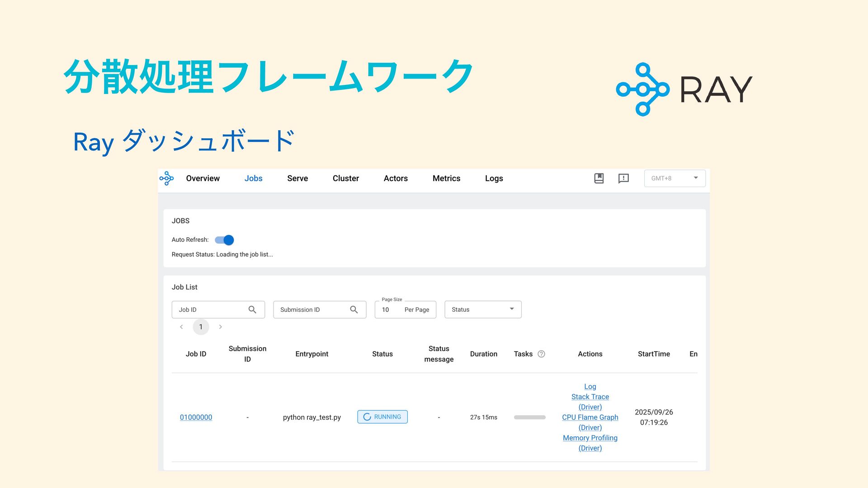Open the CPU Flame Graph (Driver) link
The image size is (868, 488).
(x=590, y=417)
